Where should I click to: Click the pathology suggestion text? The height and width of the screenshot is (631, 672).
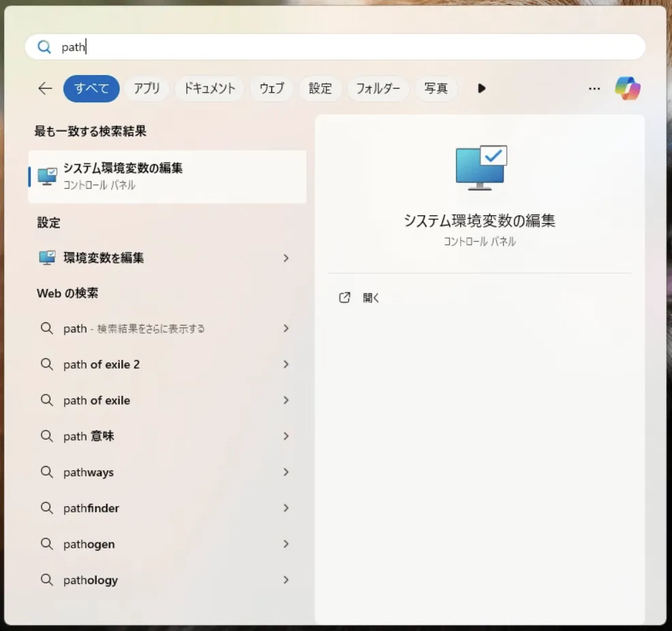click(91, 581)
